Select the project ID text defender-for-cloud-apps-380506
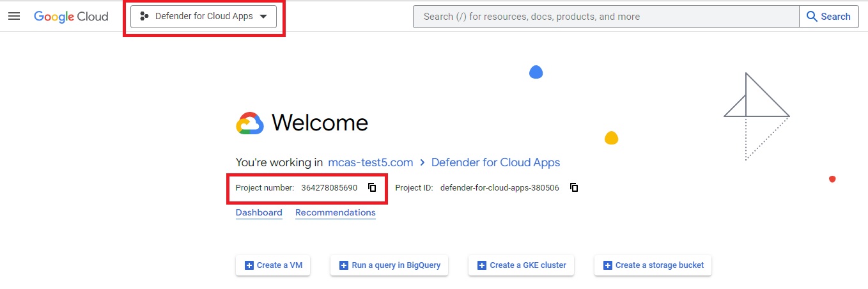Screen dimensions: 868x289 click(x=500, y=188)
